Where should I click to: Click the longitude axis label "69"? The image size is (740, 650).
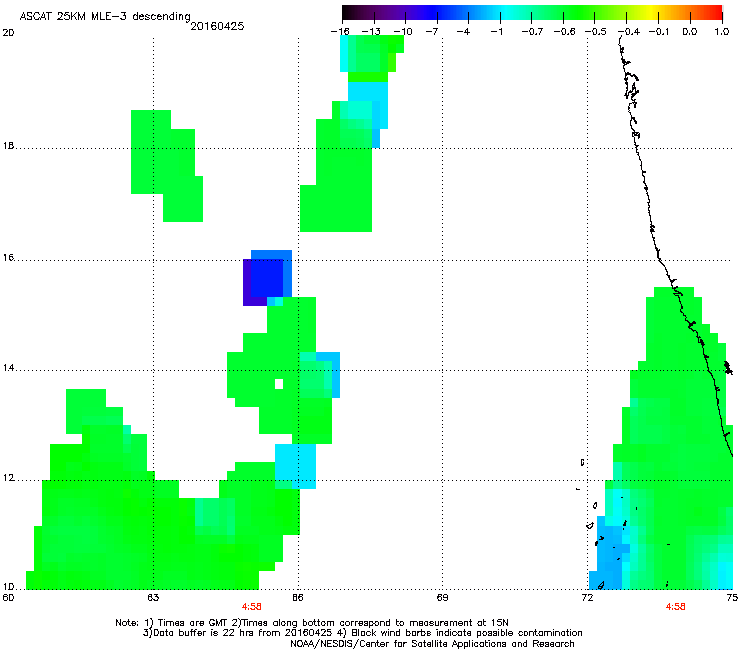(x=442, y=598)
